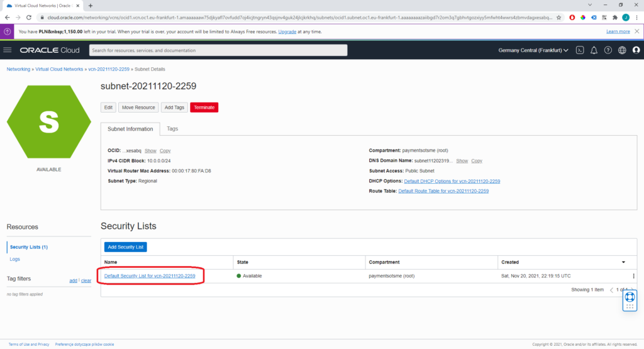Screen dimensions: 644x349
Task: Click the purple upgrade arrow icon
Action: pos(7,31)
